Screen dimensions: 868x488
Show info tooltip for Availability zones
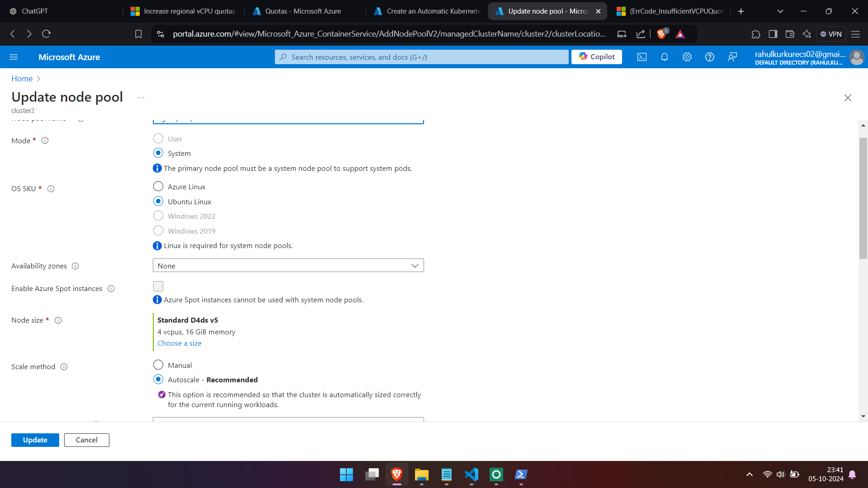click(x=75, y=266)
